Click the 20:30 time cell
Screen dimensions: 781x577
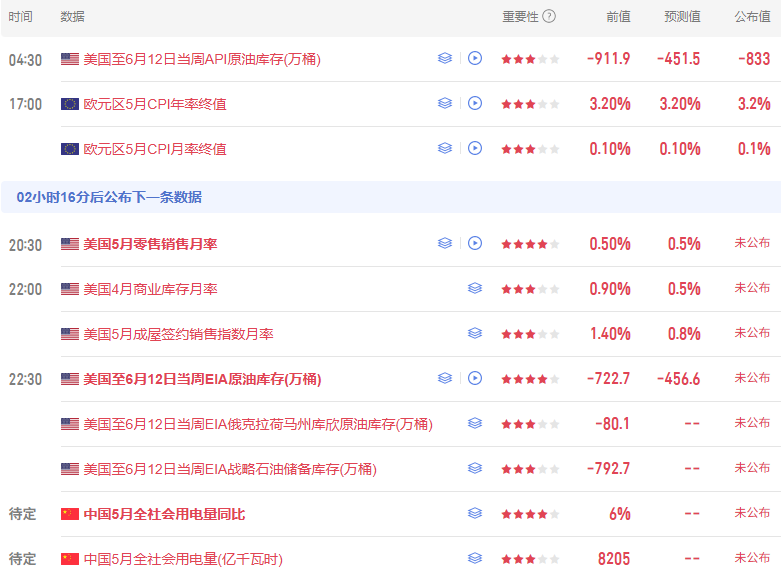pyautogui.click(x=25, y=245)
